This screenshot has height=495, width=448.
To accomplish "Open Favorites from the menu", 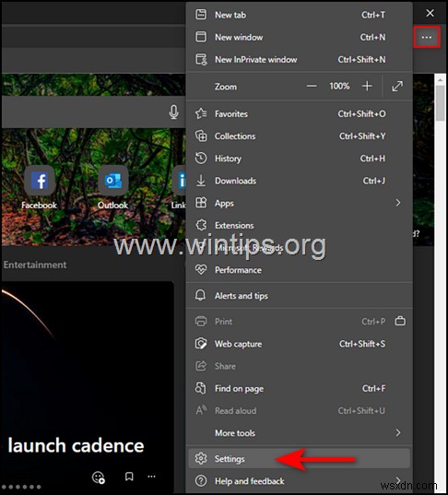I will coord(299,114).
